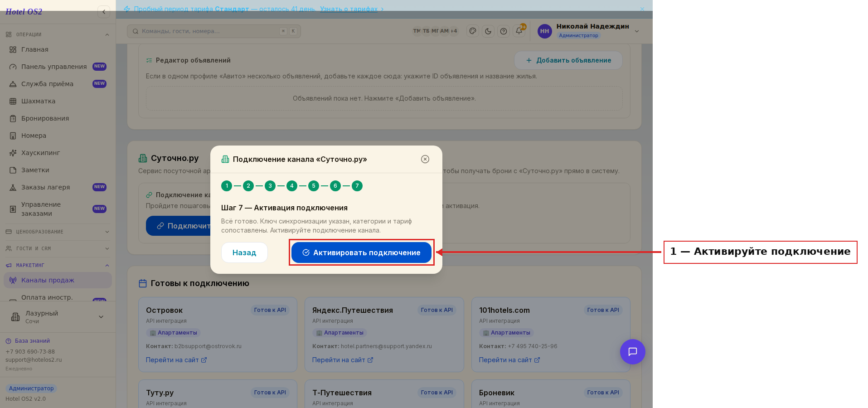Open Номера in the sidebar
Image resolution: width=868 pixels, height=408 pixels.
coord(58,136)
